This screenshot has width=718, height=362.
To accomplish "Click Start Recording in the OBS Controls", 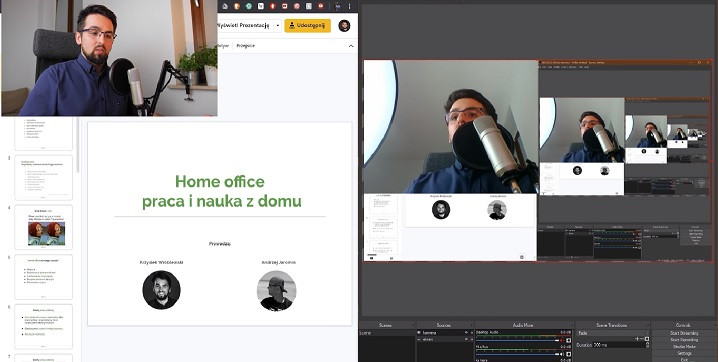I will click(x=684, y=340).
